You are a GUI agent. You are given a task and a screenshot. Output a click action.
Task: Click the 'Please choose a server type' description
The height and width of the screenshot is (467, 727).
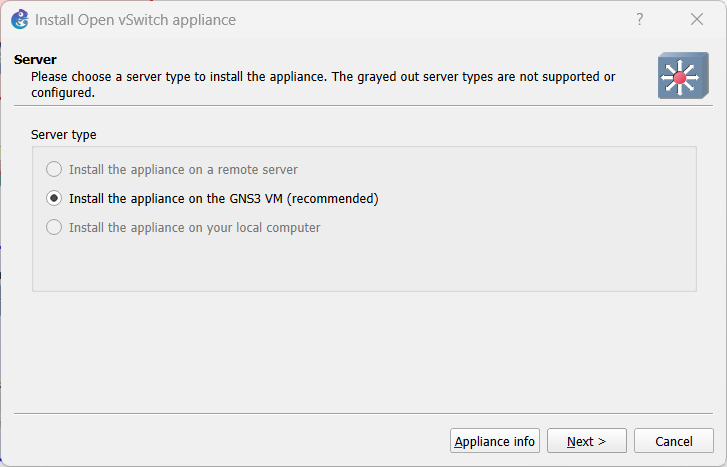(323, 84)
